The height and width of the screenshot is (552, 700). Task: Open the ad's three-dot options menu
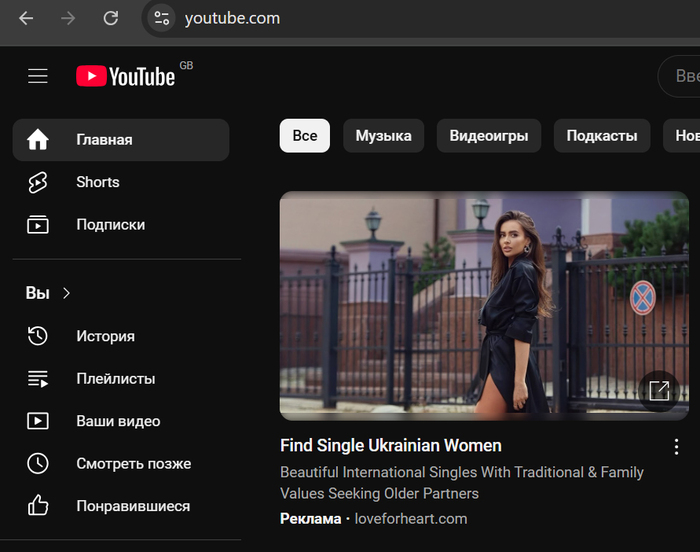676,446
